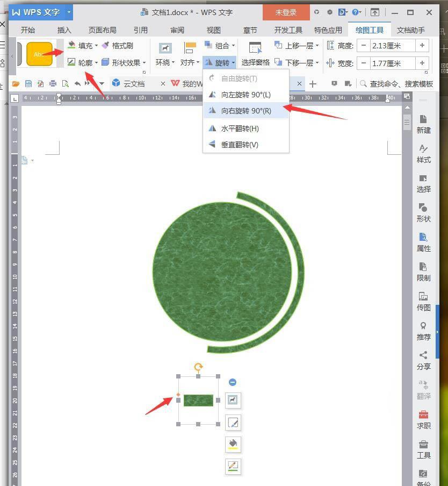Click the open folder icon in quick toolbar

point(16,84)
